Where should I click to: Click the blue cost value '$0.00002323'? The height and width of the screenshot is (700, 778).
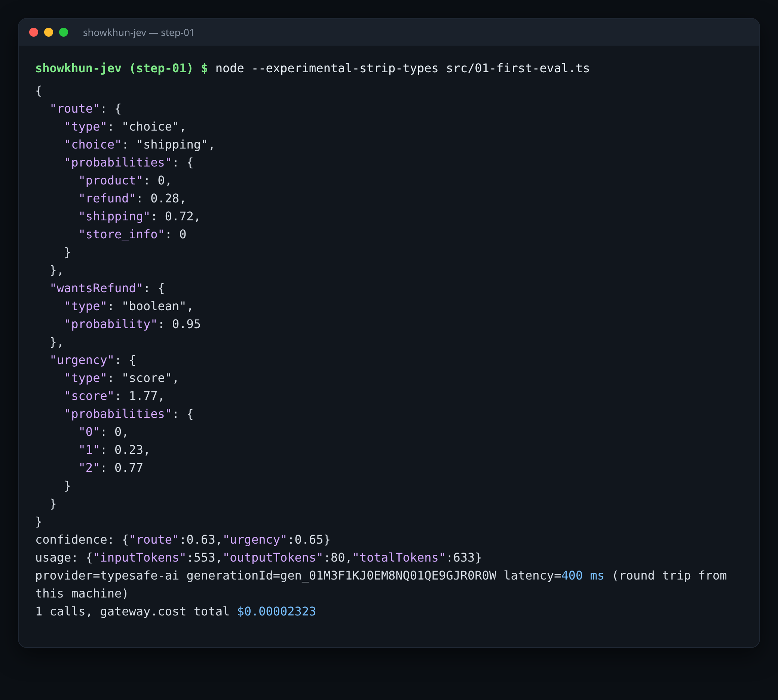(276, 611)
